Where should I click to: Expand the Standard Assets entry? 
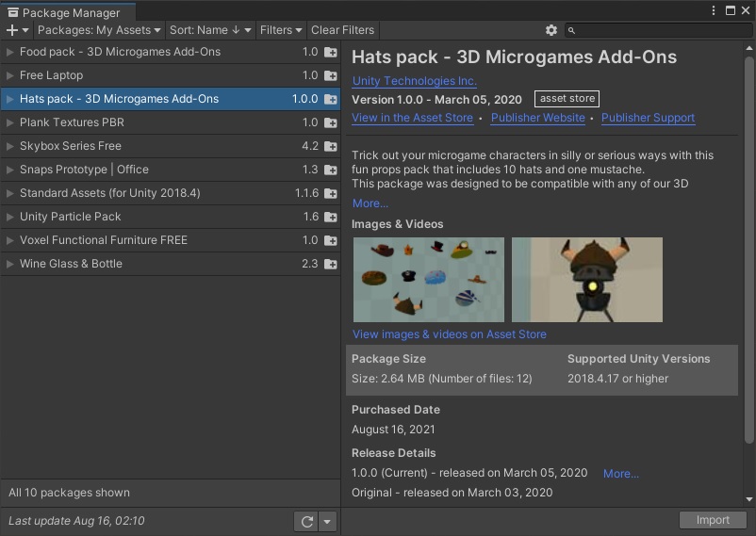point(9,193)
